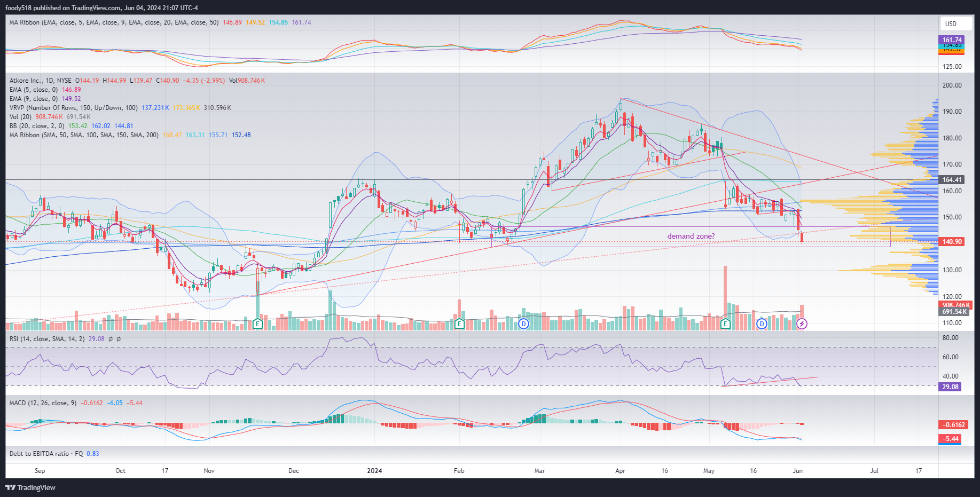This screenshot has width=980, height=497.
Task: Click the BB (20, close, 2, 0) legend
Action: [37, 126]
